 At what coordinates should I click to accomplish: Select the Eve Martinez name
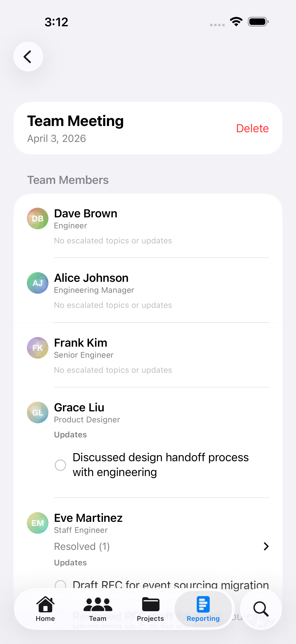88,518
